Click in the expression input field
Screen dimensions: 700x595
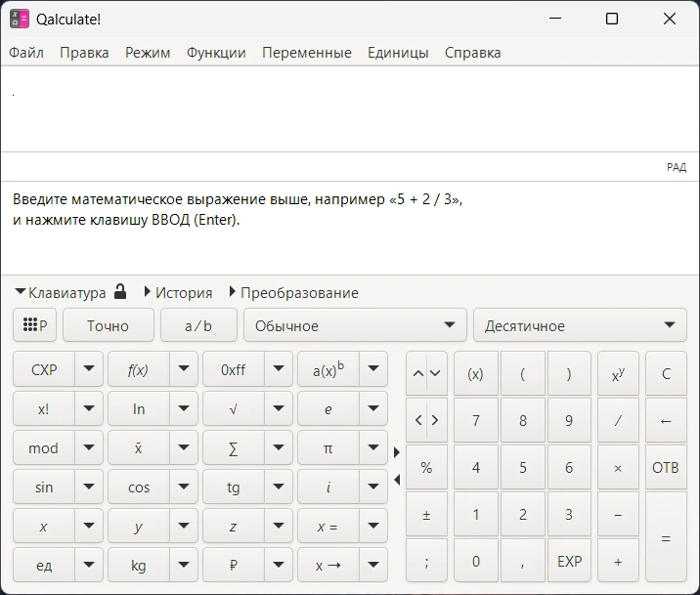(x=350, y=109)
